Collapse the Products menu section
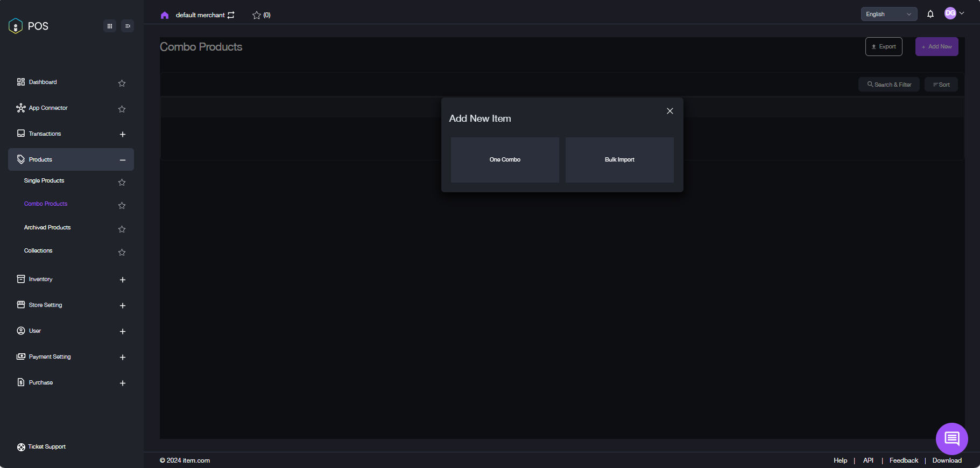 [x=123, y=160]
